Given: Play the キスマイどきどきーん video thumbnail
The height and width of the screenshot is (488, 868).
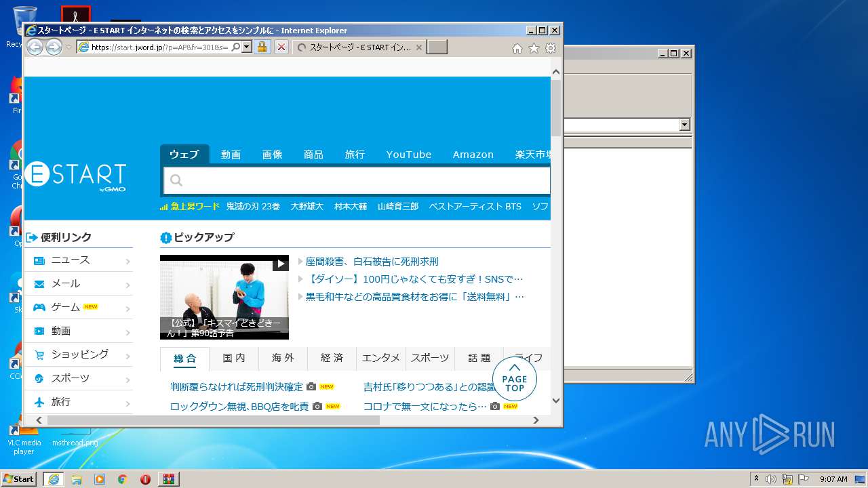Looking at the screenshot, I should click(224, 297).
